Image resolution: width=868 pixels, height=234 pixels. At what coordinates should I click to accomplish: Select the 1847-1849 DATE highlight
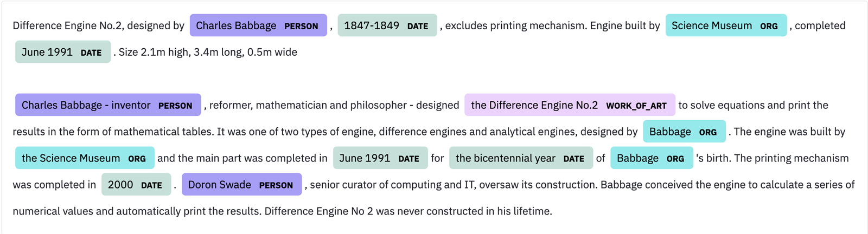pos(387,25)
